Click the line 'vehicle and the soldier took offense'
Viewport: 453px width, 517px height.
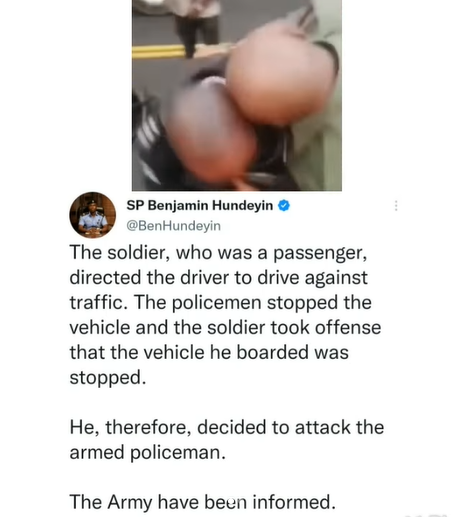coord(225,328)
